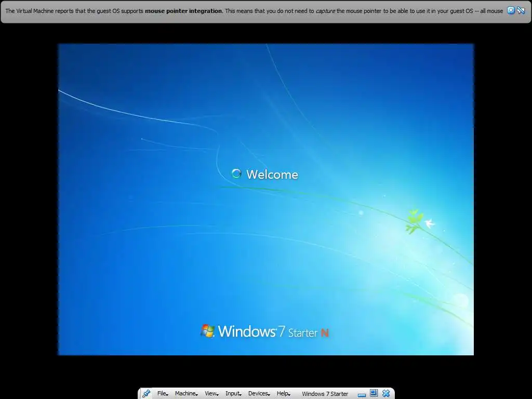Toggle the pushpin on the mini toolbar
Screen dimensions: 532x399
146,393
